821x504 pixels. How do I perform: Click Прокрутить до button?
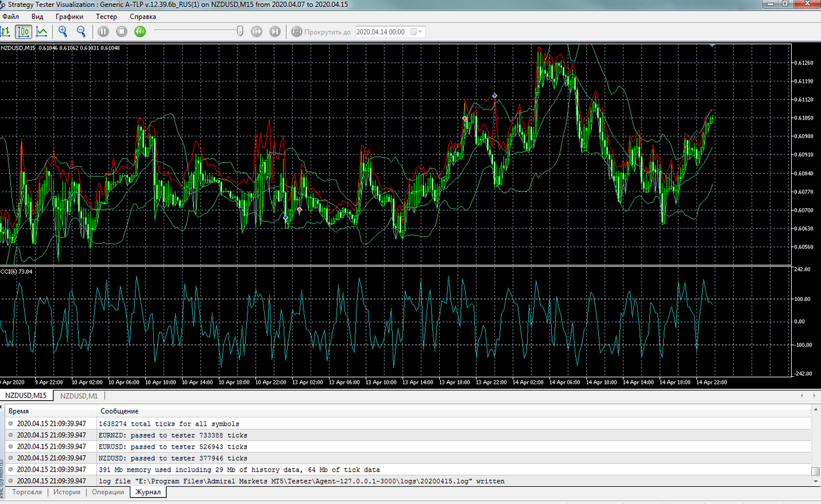(321, 32)
